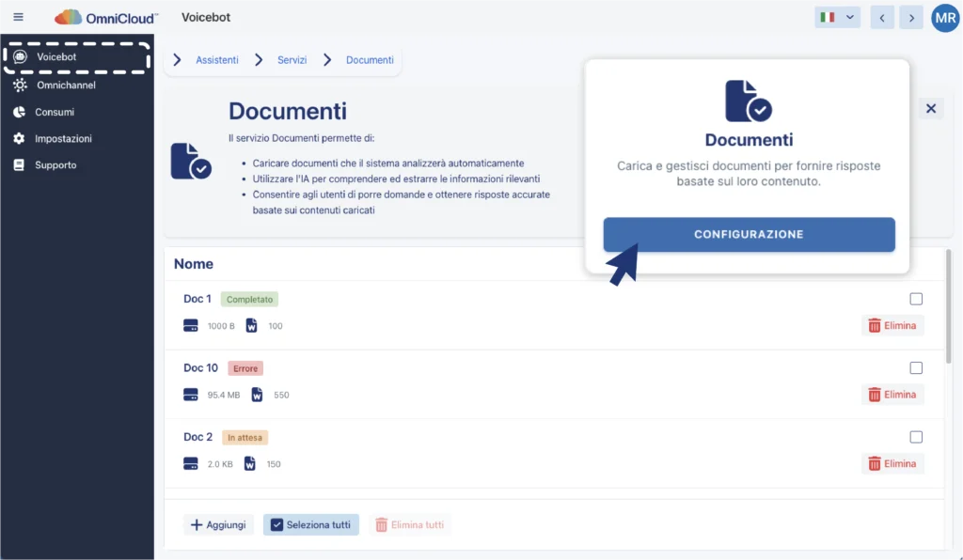The image size is (963, 560).
Task: Open the hamburger menu icon
Action: tap(18, 17)
